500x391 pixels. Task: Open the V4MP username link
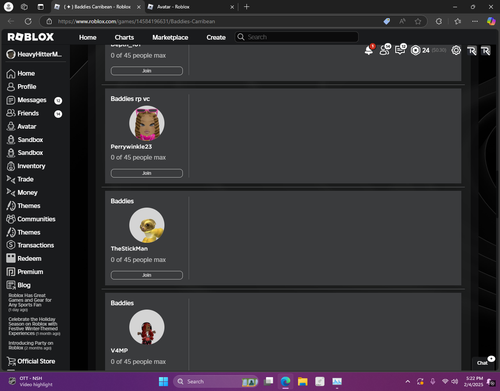click(x=119, y=351)
